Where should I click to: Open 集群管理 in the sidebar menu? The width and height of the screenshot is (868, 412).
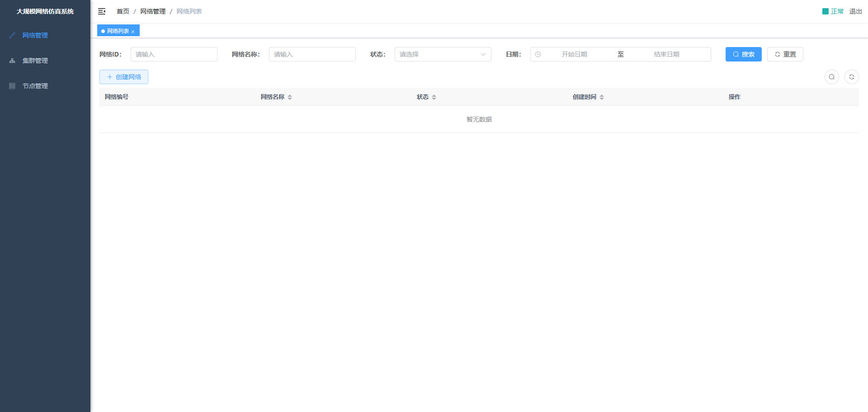tap(35, 61)
